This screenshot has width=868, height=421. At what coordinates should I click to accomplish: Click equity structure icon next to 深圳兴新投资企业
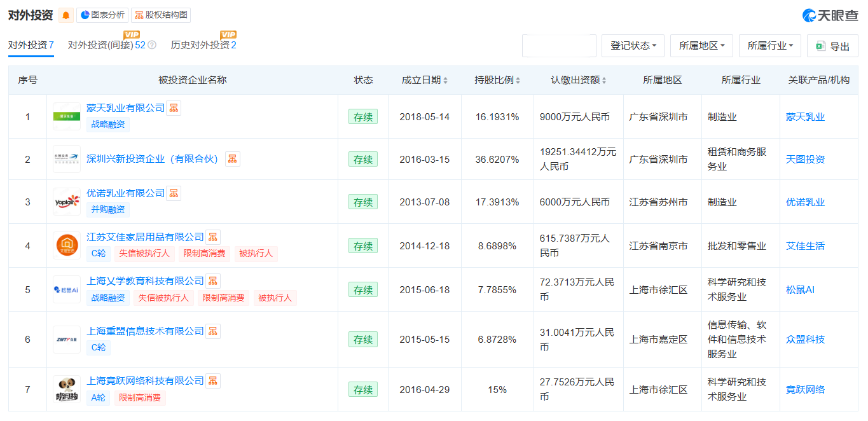click(x=233, y=159)
